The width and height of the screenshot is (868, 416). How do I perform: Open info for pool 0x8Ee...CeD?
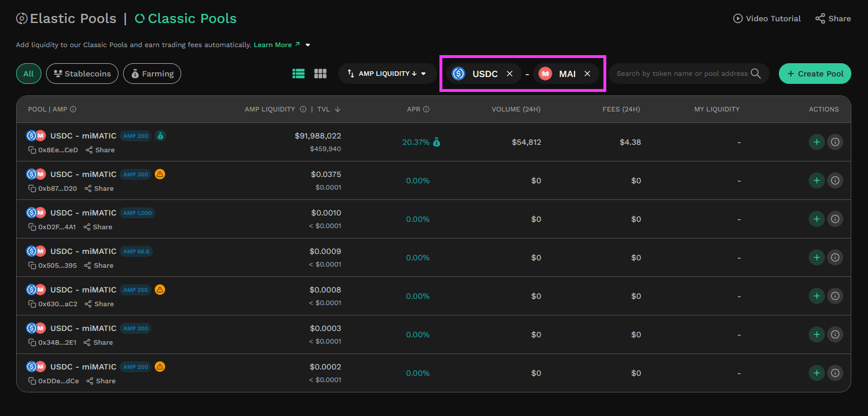(x=835, y=142)
